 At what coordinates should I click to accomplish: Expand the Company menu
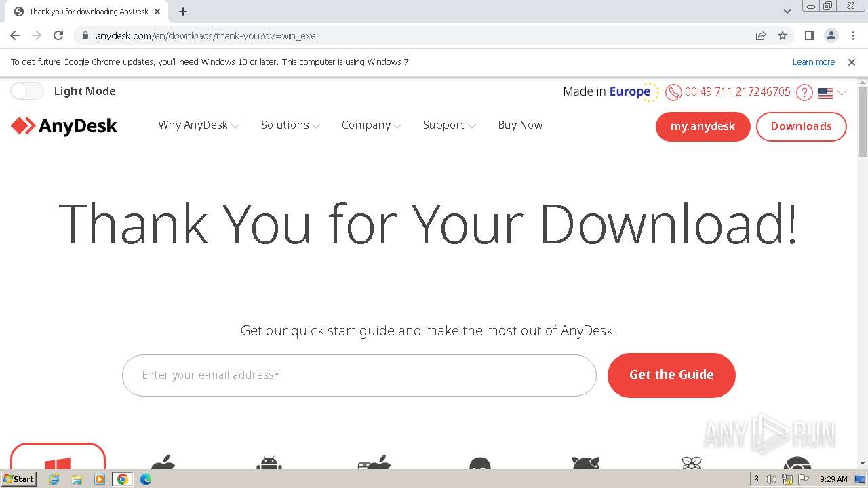click(372, 125)
